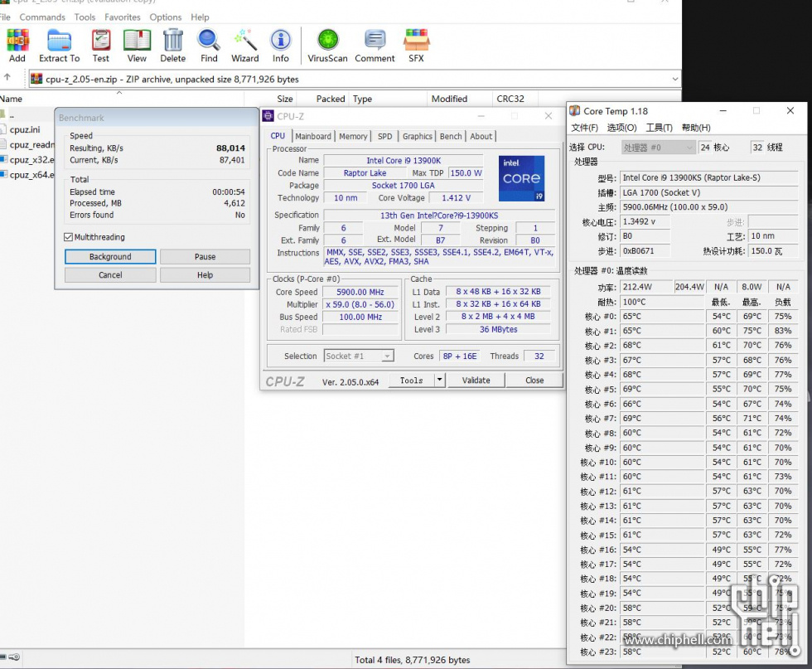The height and width of the screenshot is (669, 812).
Task: Switch to the Graphics tab
Action: (x=418, y=136)
